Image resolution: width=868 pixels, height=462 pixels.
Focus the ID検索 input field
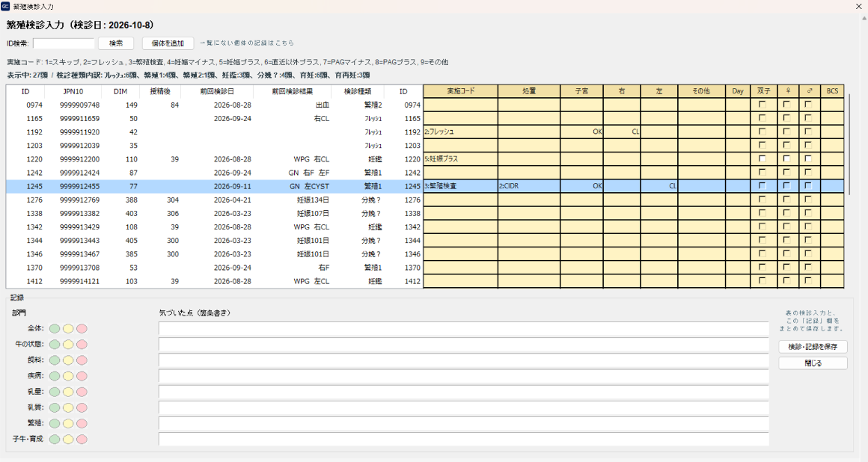(64, 43)
